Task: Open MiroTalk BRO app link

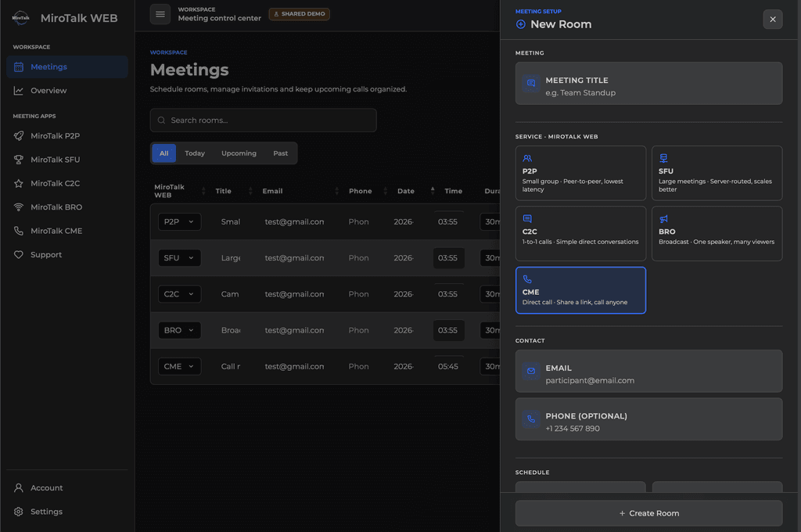Action: pos(67,207)
